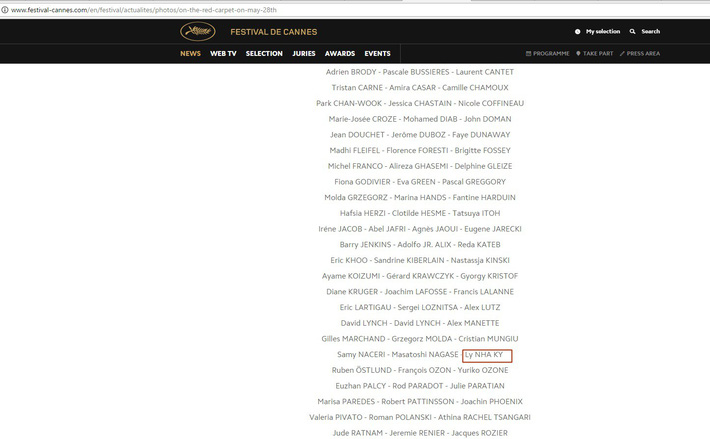
Task: Click the PRESS AREA link
Action: tap(643, 53)
